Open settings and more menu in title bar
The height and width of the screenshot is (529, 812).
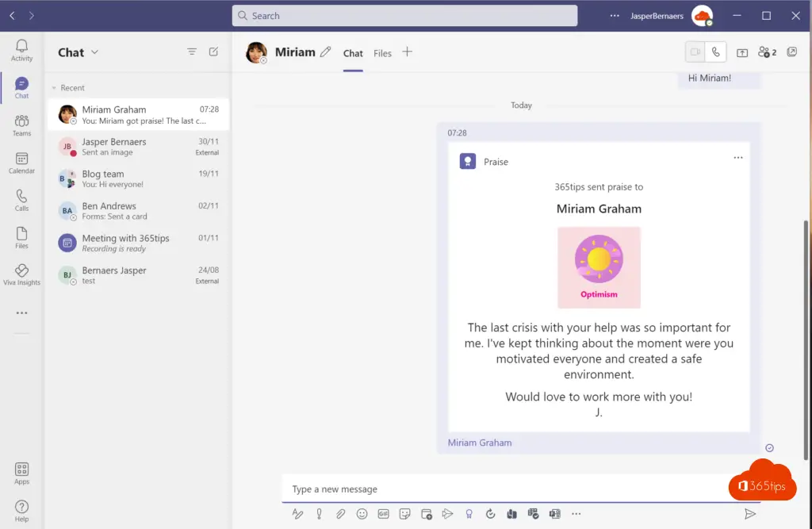pyautogui.click(x=615, y=16)
